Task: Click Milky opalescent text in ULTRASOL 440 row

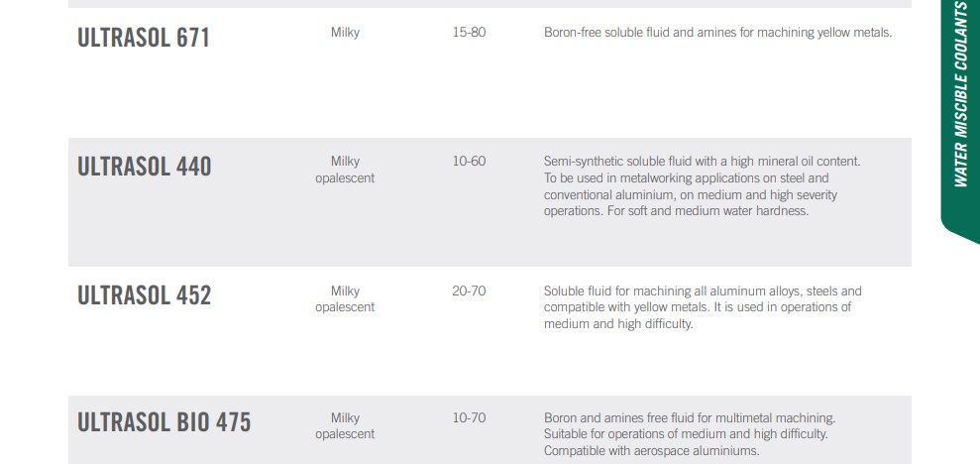Action: point(345,170)
